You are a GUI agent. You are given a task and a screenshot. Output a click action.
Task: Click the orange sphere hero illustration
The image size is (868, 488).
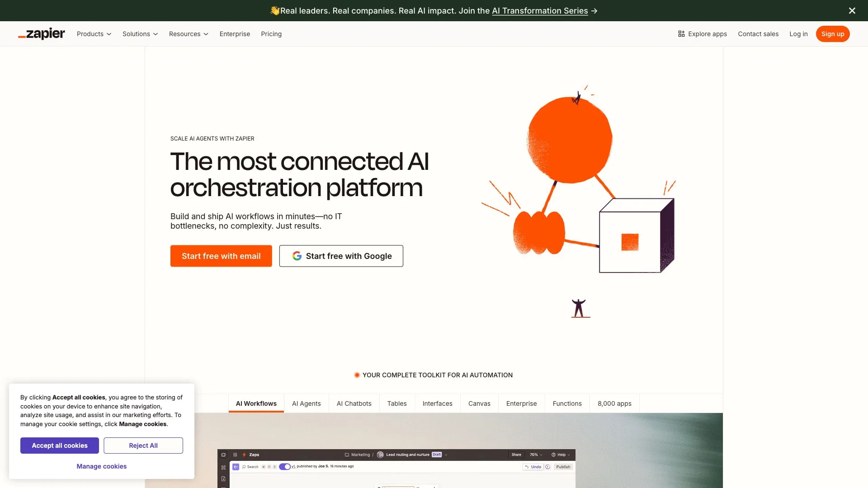coord(570,140)
